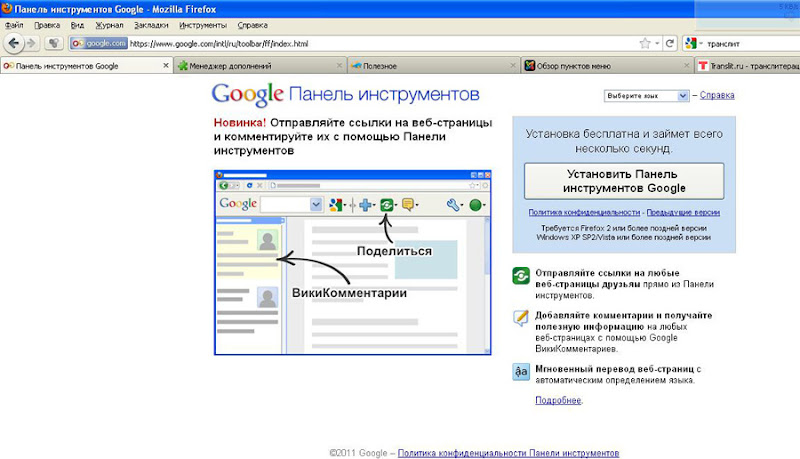Open the Правка menu
The image size is (800, 459).
(x=47, y=25)
